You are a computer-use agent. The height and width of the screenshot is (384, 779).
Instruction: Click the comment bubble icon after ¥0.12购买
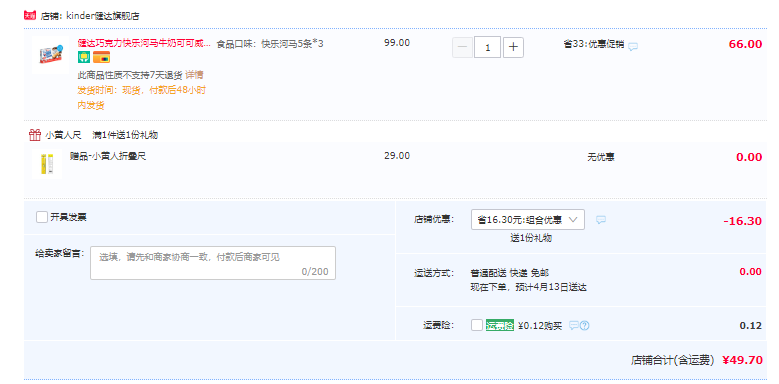coord(573,326)
